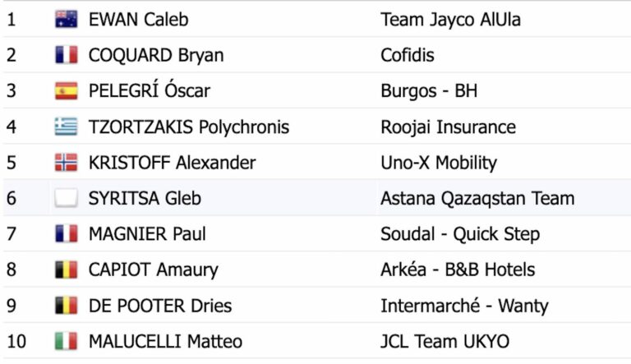The image size is (631, 364).
Task: Open the Cofidis team page
Action: (408, 55)
